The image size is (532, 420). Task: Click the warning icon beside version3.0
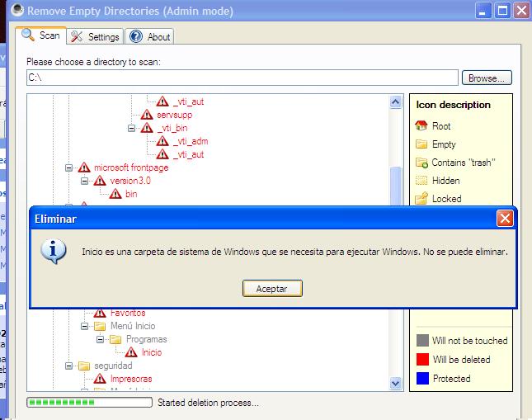pos(100,181)
